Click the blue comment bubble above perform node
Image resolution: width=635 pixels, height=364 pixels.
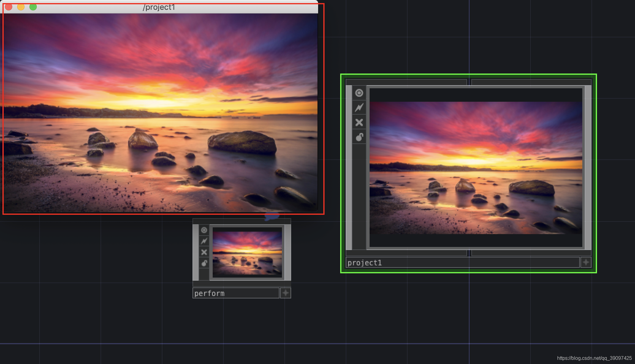[x=272, y=217]
